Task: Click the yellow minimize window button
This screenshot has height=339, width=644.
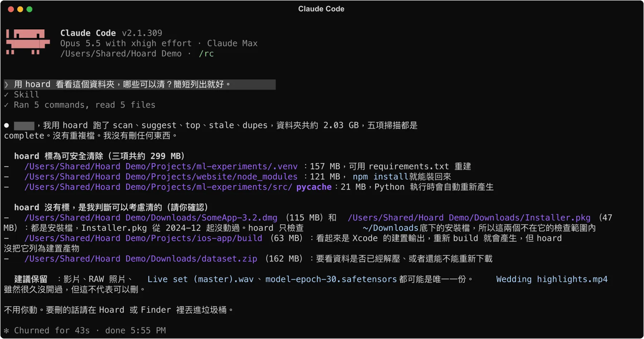Action: click(20, 9)
